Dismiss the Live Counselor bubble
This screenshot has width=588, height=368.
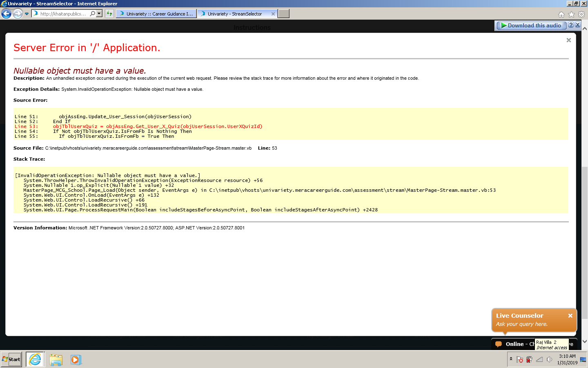(570, 316)
